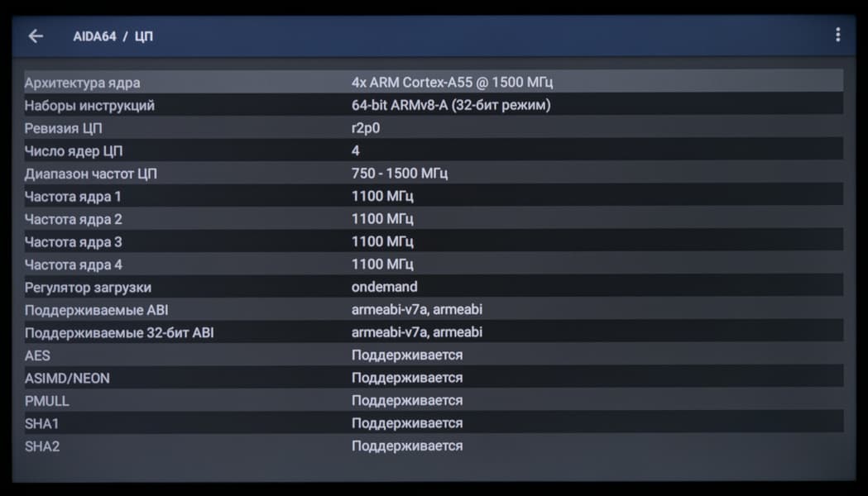Screen dimensions: 868x496
Task: Select the Диапазон частот ЦП row
Action: (x=434, y=174)
